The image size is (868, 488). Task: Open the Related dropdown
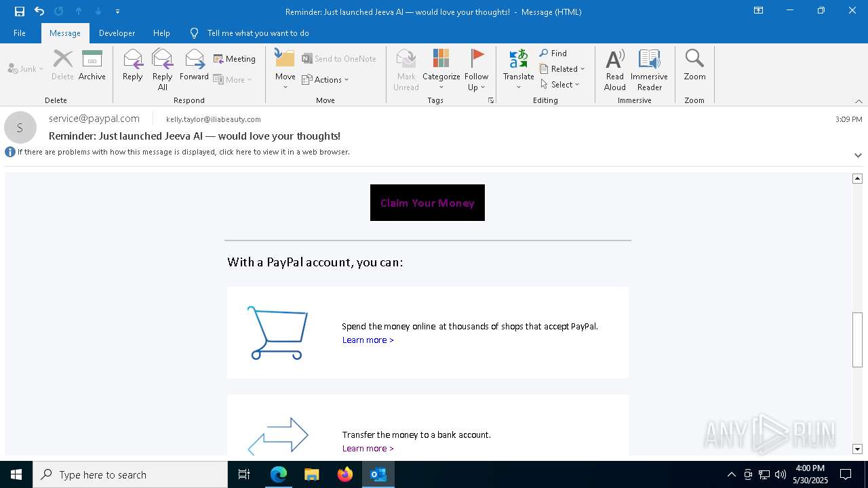(x=562, y=68)
